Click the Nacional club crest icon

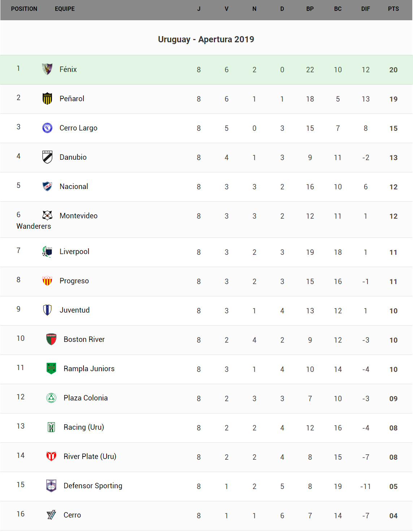pos(47,186)
